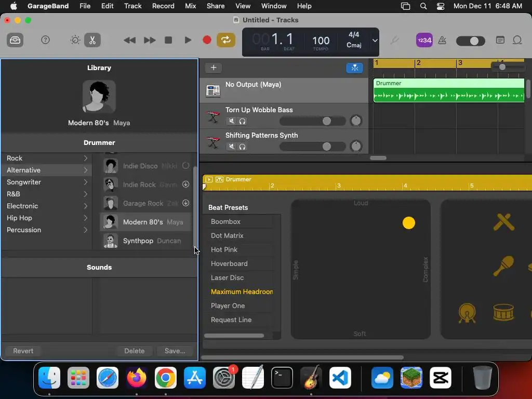Adjust the master volume slider in toolbar
This screenshot has width=532, height=399.
(x=470, y=41)
